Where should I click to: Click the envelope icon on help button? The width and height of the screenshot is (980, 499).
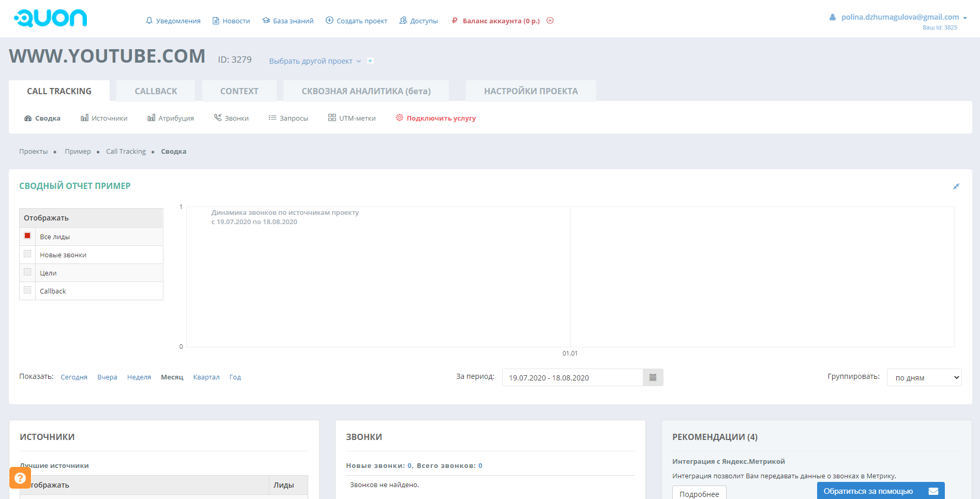tap(933, 491)
